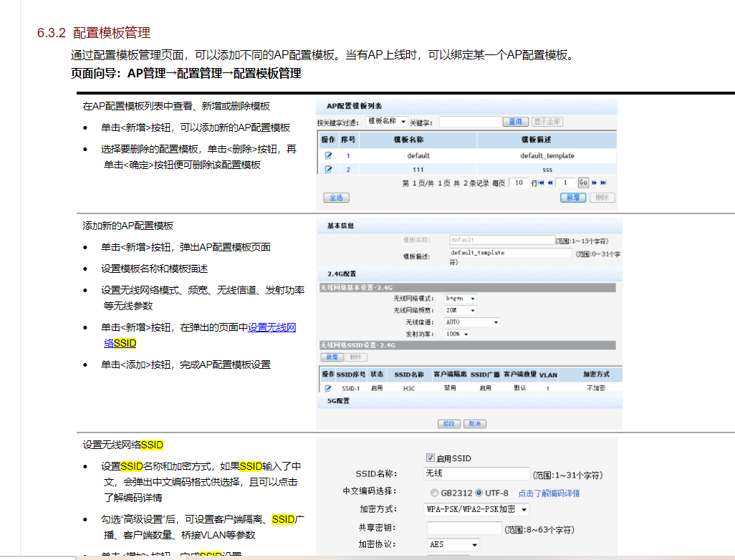Click the 客户端隔离 column header
Image resolution: width=735 pixels, height=560 pixels.
[450, 375]
